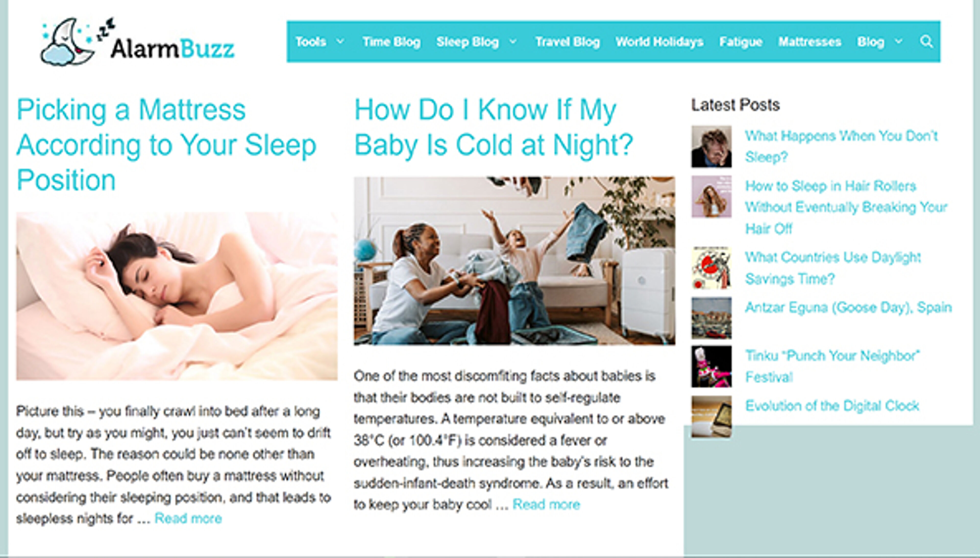Open the Time Blog menu item
The image size is (980, 558).
pyautogui.click(x=391, y=41)
